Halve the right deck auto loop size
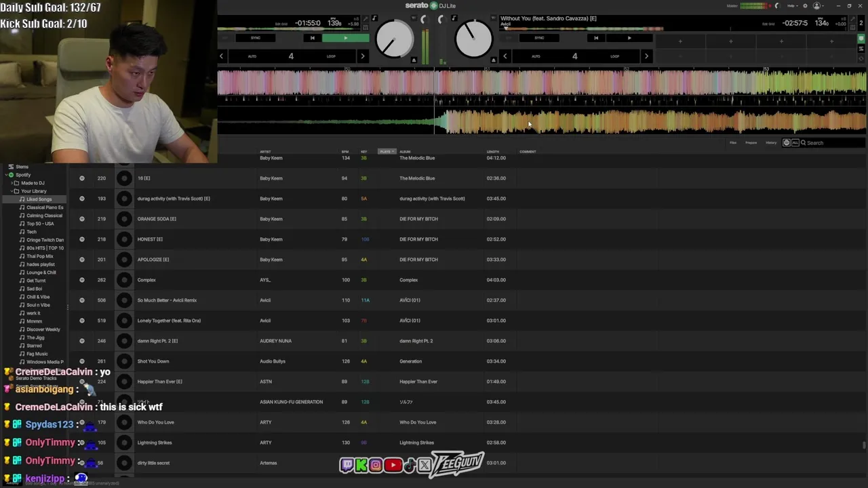 click(x=505, y=56)
